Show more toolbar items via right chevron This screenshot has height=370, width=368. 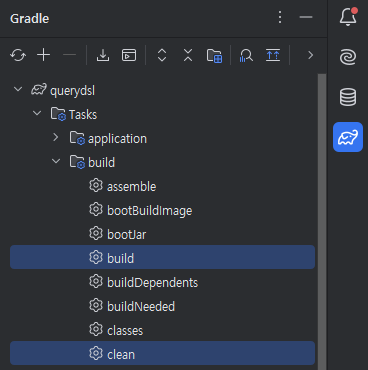click(x=310, y=55)
